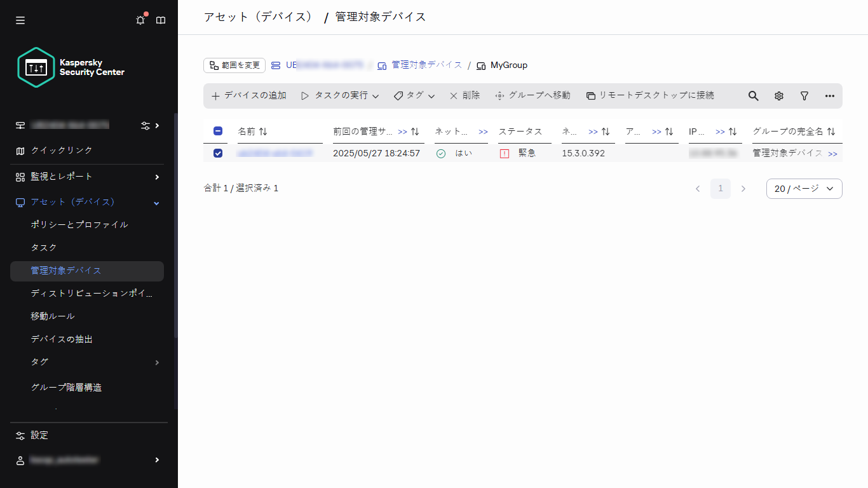The height and width of the screenshot is (488, 868).
Task: Click the hamburger menu icon top left
Action: coord(20,20)
